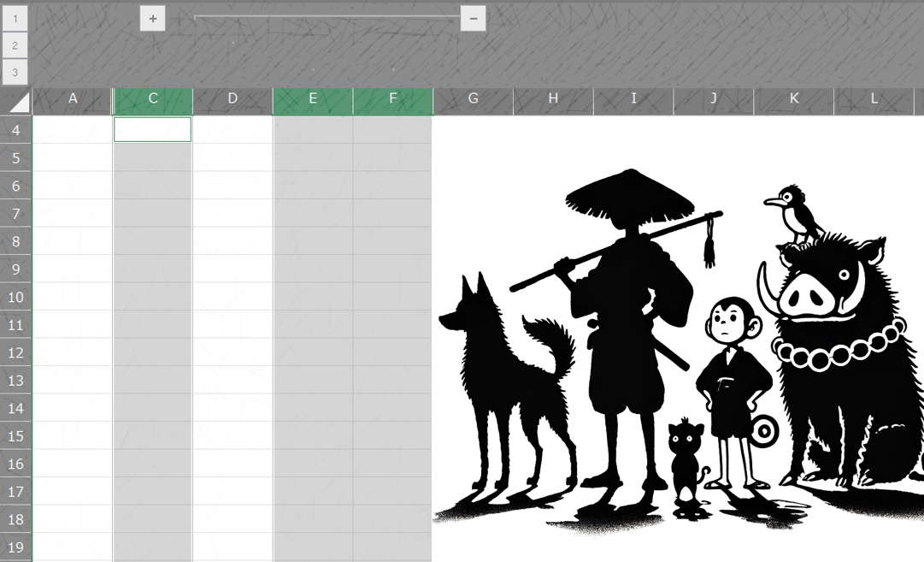Select column L header

[x=874, y=98]
